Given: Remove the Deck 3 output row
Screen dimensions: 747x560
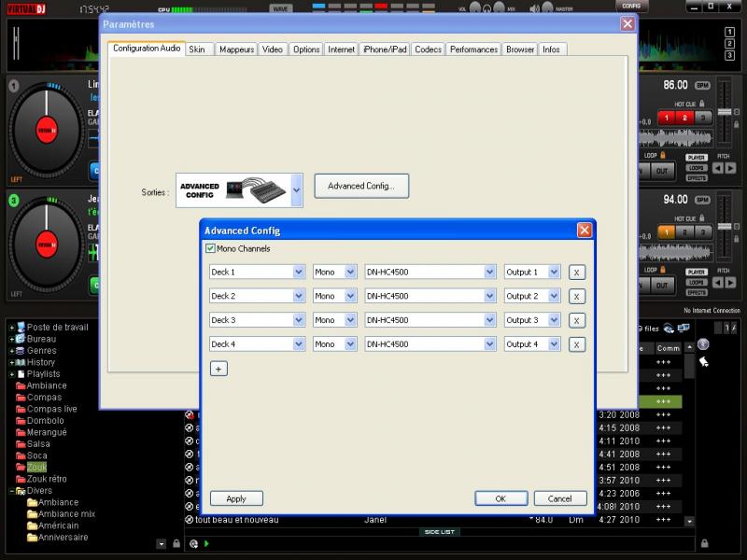Looking at the screenshot, I should click(x=577, y=320).
